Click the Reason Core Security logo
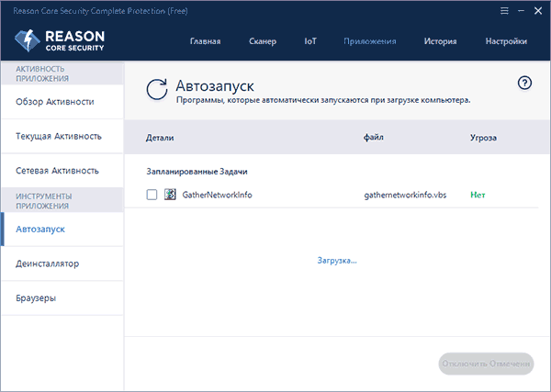 click(62, 41)
